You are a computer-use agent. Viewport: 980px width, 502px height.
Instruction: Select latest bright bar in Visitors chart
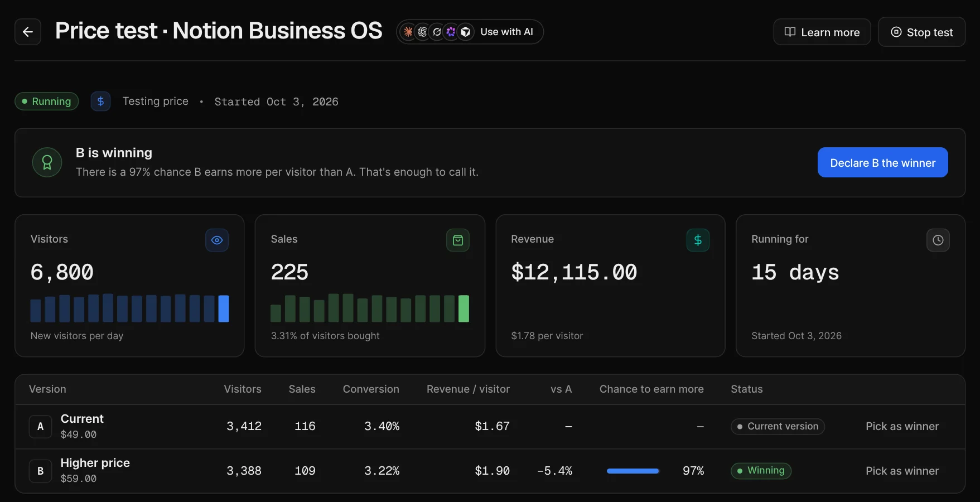[224, 308]
